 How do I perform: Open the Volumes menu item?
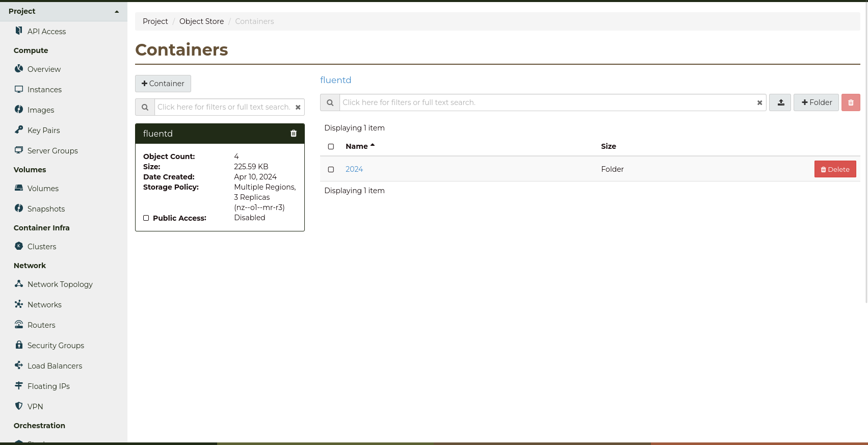pos(43,189)
